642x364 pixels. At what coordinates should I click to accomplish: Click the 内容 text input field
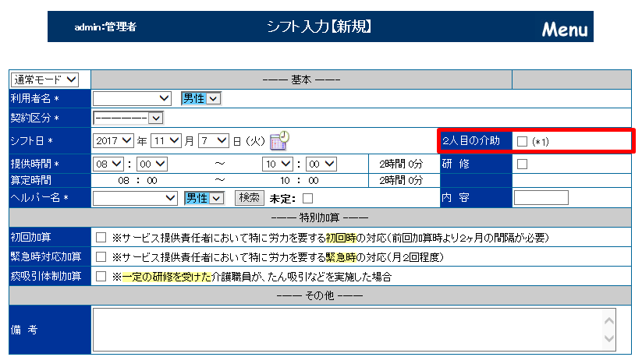tap(541, 198)
